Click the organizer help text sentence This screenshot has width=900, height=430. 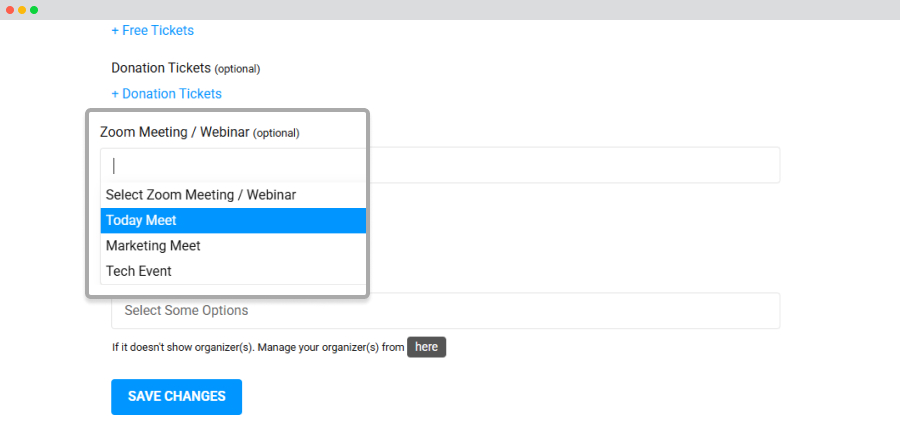(258, 347)
